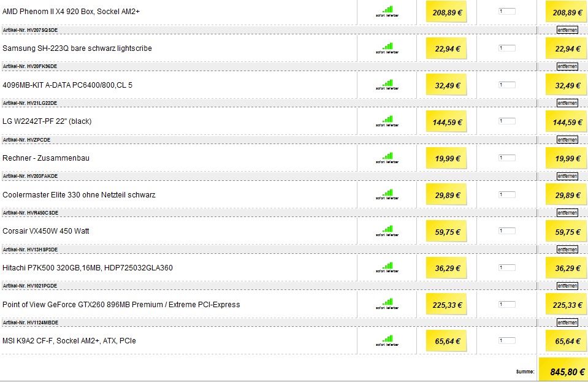Focus quantity field for Point of View GeForce GTX260
The image size is (588, 382).
(506, 304)
